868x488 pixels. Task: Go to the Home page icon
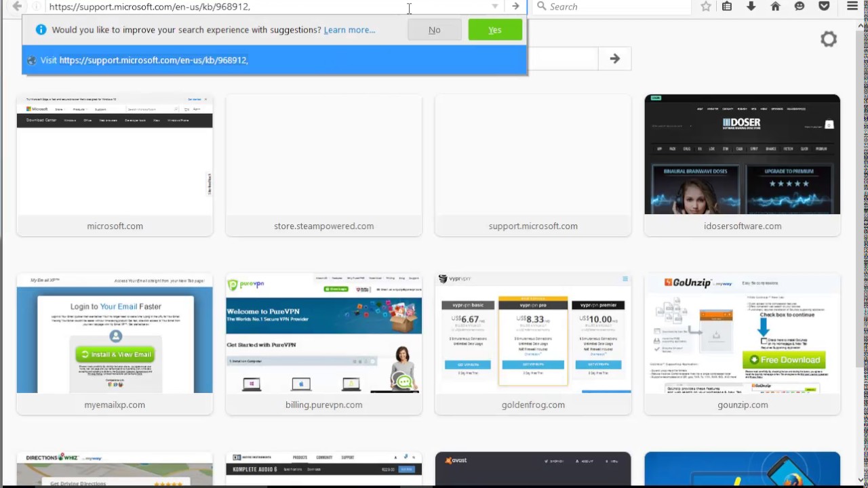(775, 6)
